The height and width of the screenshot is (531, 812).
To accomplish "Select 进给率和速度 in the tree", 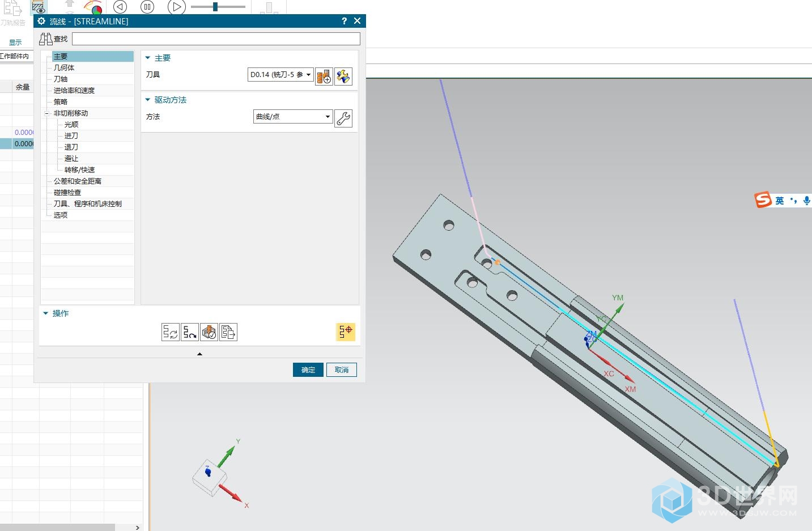I will 74,91.
